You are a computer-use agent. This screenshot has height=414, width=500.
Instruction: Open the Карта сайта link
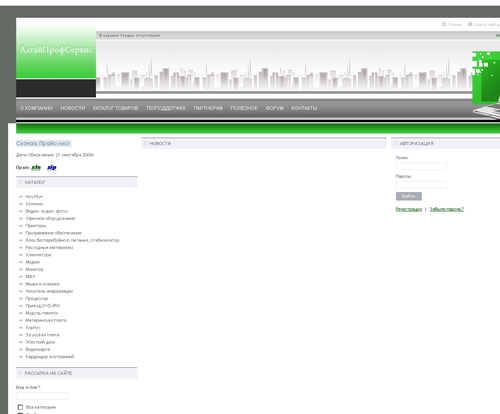(487, 25)
